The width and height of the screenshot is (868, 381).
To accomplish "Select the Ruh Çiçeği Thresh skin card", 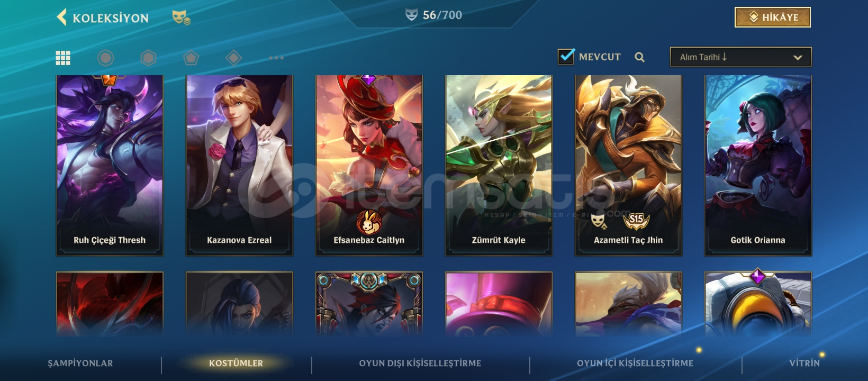I will [x=110, y=166].
